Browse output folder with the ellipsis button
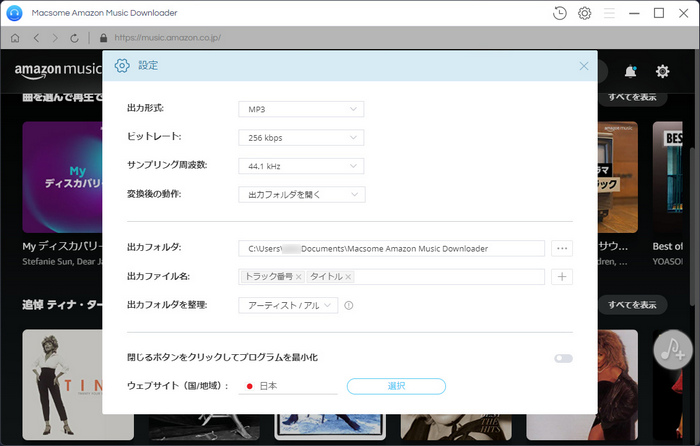The width and height of the screenshot is (700, 446). point(562,248)
